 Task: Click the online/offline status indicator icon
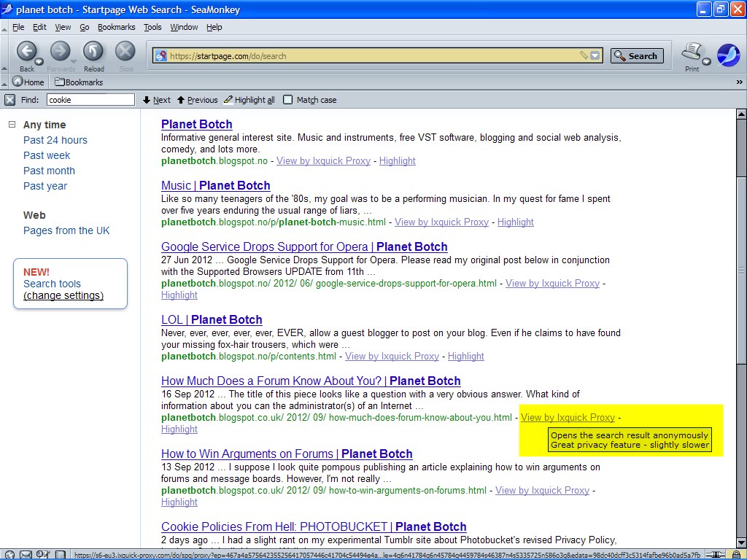tap(716, 555)
